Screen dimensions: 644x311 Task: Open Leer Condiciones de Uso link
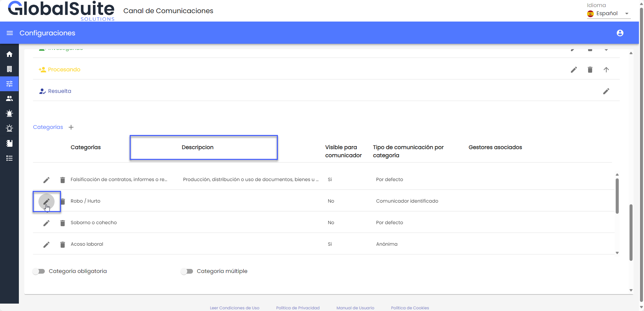(x=234, y=308)
